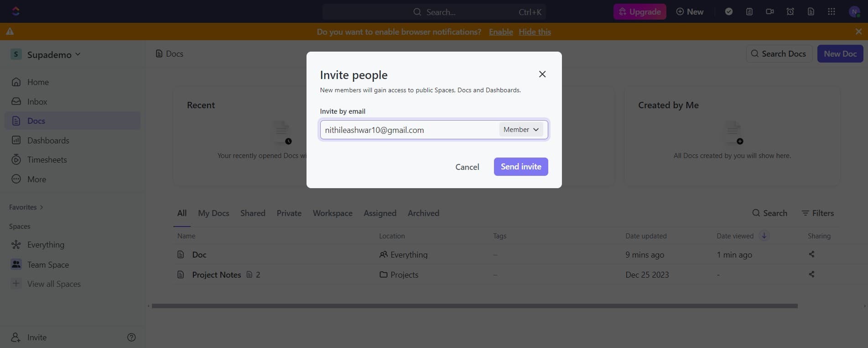Switch to the Assigned tab
This screenshot has height=348, width=868.
tap(380, 213)
